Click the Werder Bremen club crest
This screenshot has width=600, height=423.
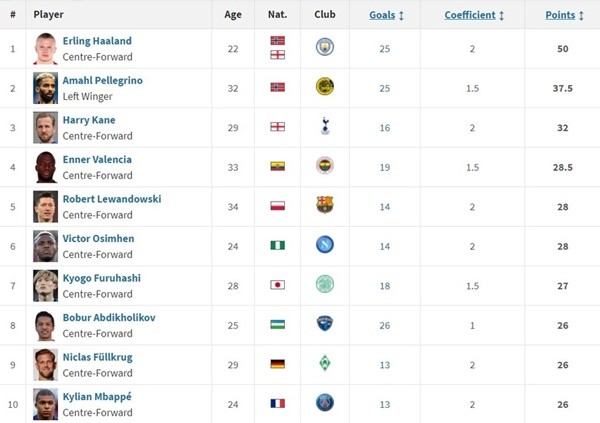324,363
